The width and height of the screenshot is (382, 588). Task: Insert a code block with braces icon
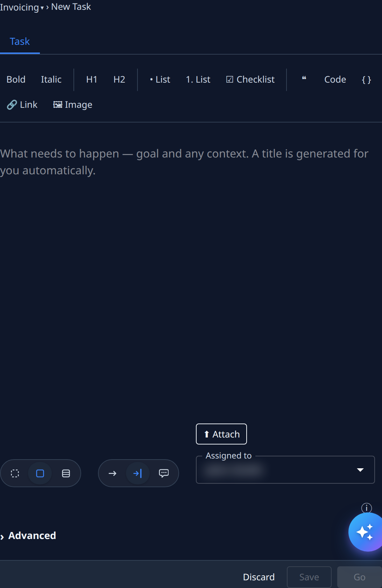point(366,79)
